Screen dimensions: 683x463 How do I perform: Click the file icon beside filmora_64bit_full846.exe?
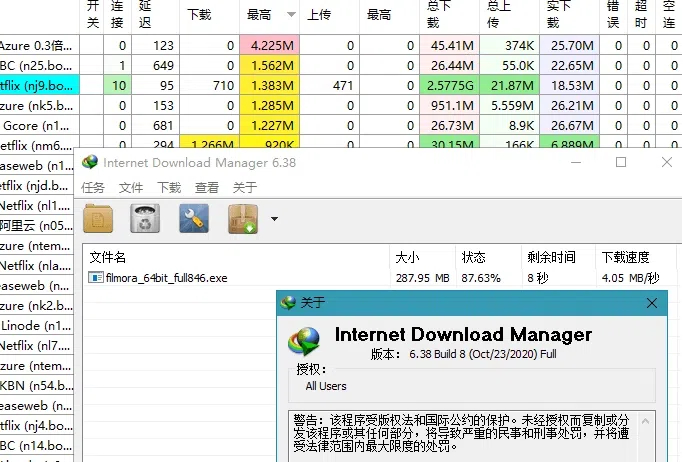95,277
